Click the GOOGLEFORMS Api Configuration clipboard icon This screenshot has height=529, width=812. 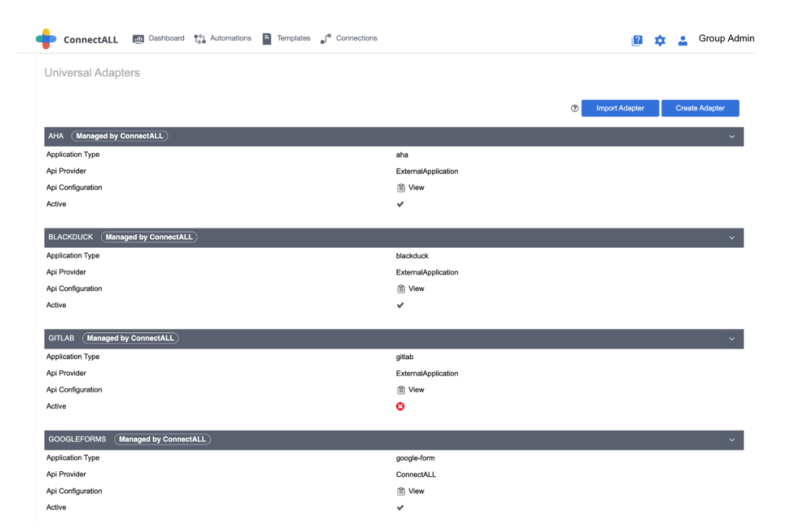[401, 491]
